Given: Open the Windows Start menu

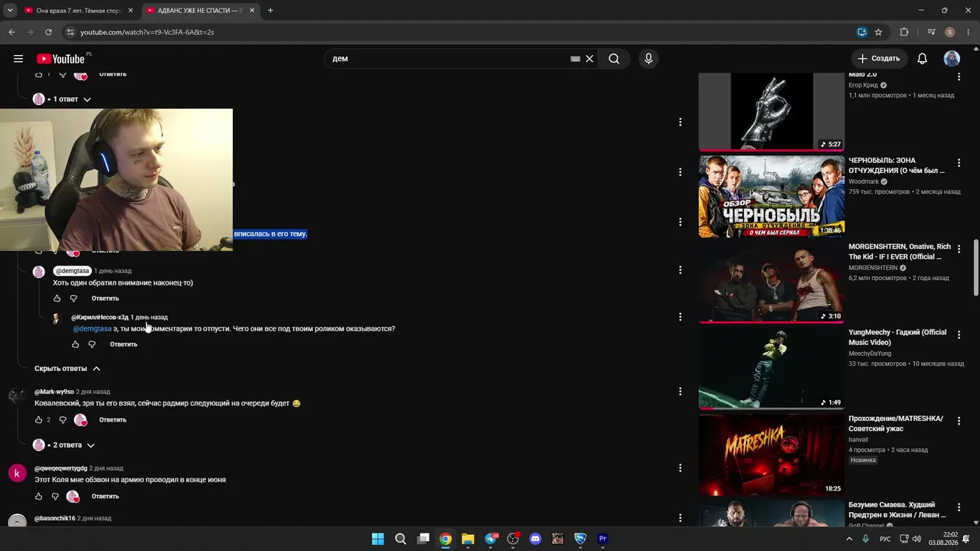Looking at the screenshot, I should (378, 539).
